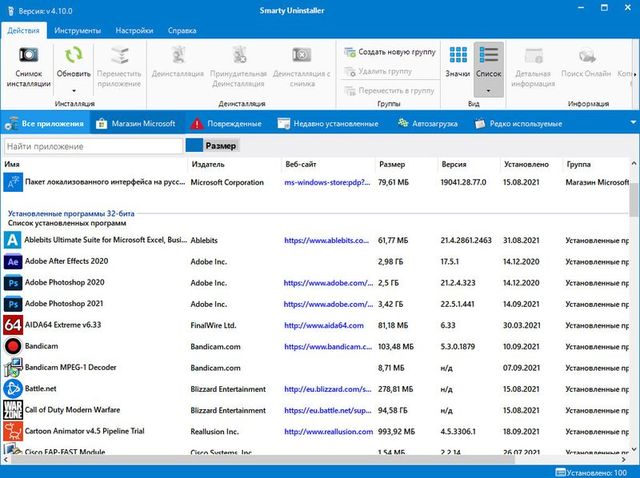Click Создать новую группу button
640x478 pixels.
(x=386, y=52)
